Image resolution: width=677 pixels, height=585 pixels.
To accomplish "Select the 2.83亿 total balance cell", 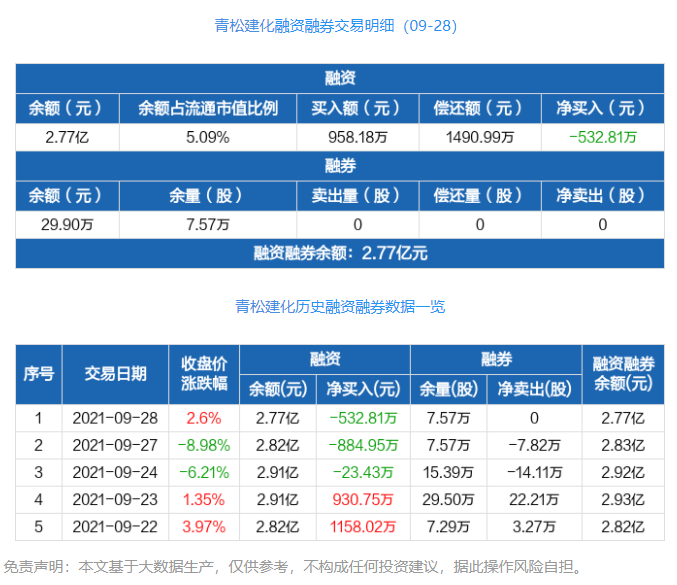I will click(623, 445).
